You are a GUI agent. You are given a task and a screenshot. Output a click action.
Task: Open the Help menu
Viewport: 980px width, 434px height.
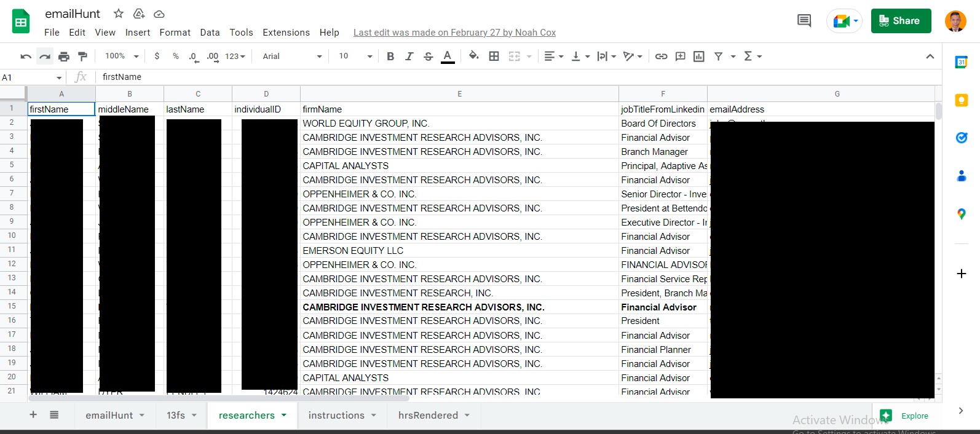coord(330,33)
